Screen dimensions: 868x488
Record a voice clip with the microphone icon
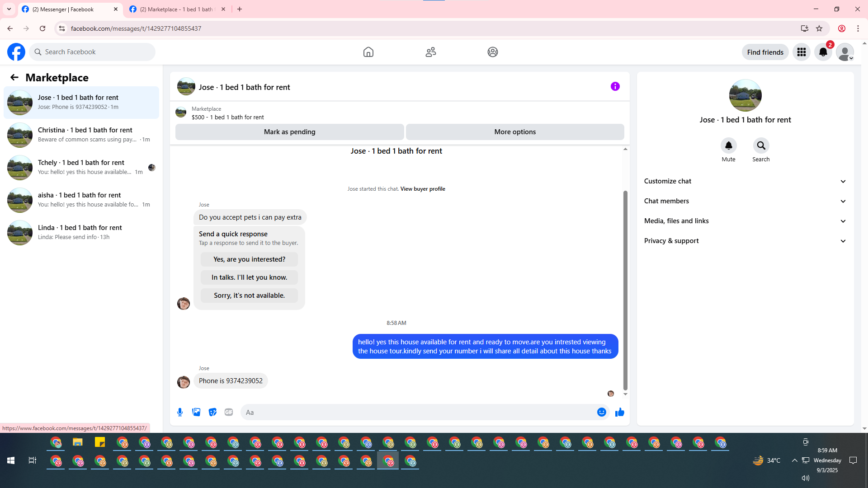180,412
